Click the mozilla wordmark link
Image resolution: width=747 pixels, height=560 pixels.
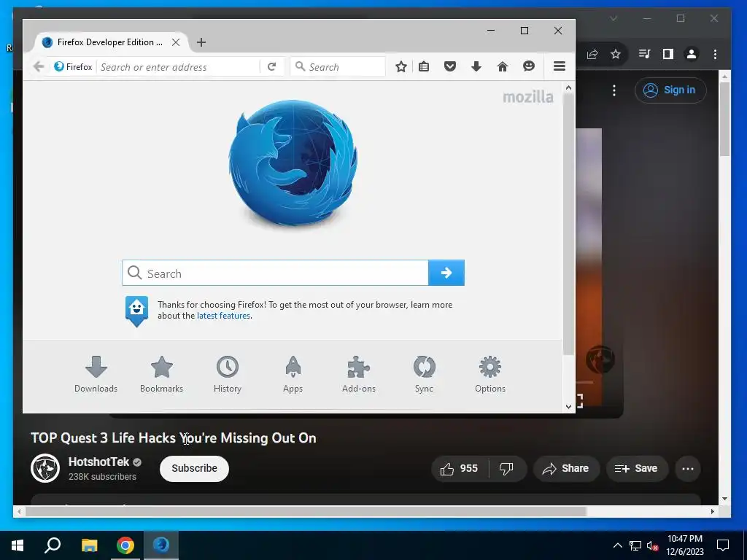(528, 97)
